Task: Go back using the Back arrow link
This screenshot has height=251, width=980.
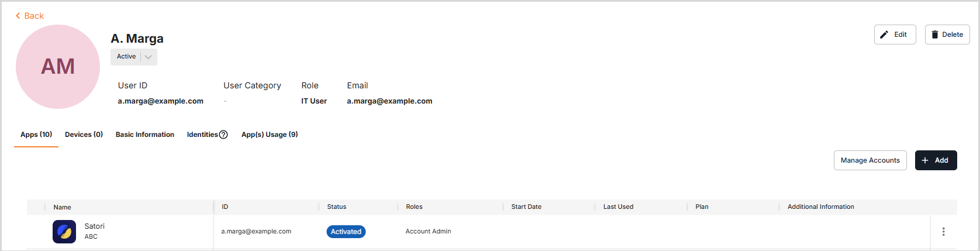Action: point(30,16)
